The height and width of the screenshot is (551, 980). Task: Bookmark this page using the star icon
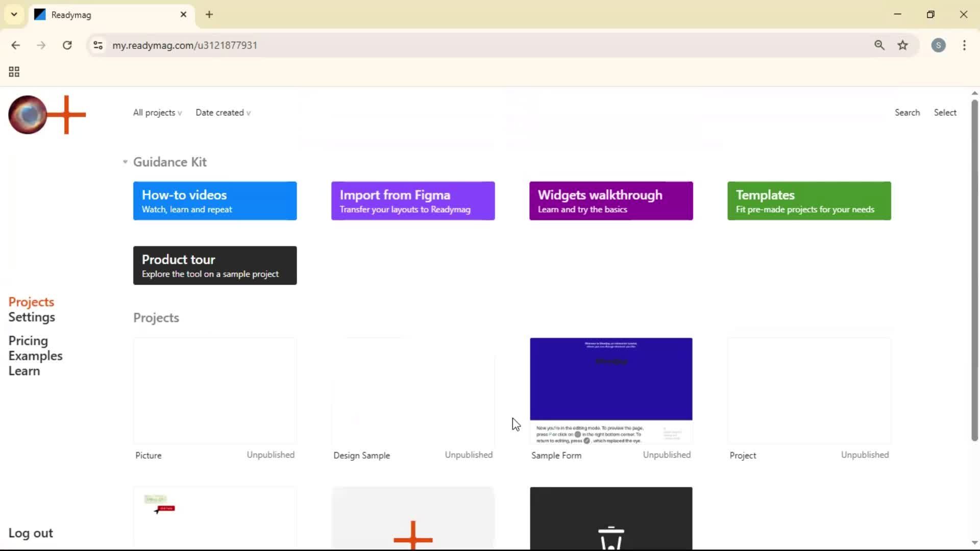(902, 45)
